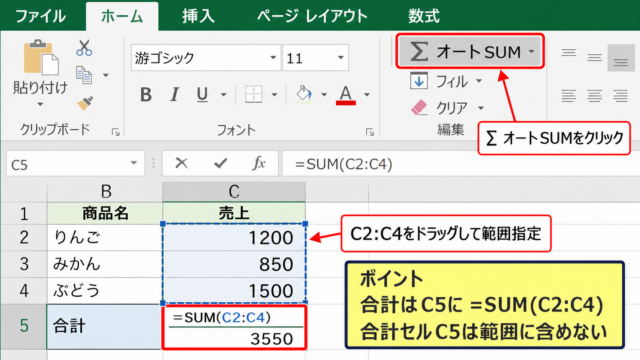Open the font name dropdown
The image size is (640, 360).
coord(273,58)
